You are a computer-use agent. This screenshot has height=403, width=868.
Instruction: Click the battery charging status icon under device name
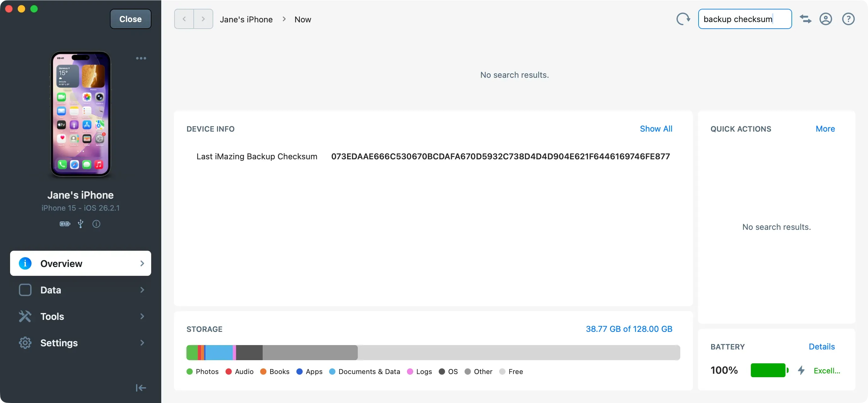pyautogui.click(x=65, y=224)
